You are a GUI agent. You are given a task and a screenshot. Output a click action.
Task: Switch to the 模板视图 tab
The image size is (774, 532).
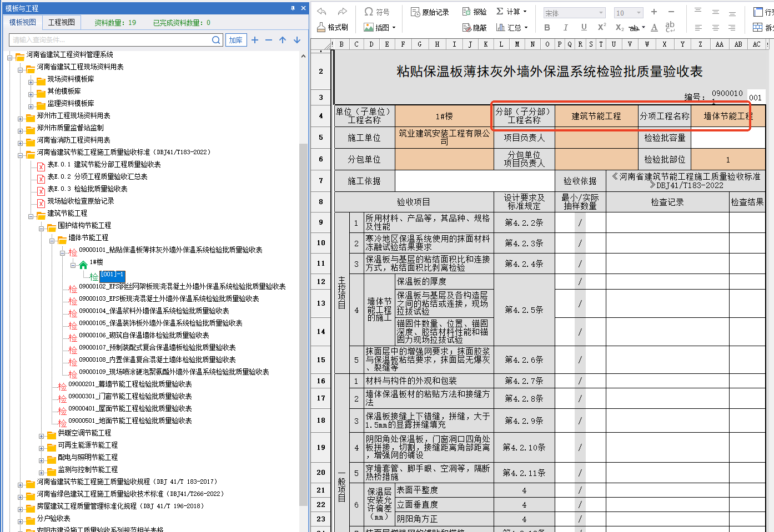click(x=22, y=22)
